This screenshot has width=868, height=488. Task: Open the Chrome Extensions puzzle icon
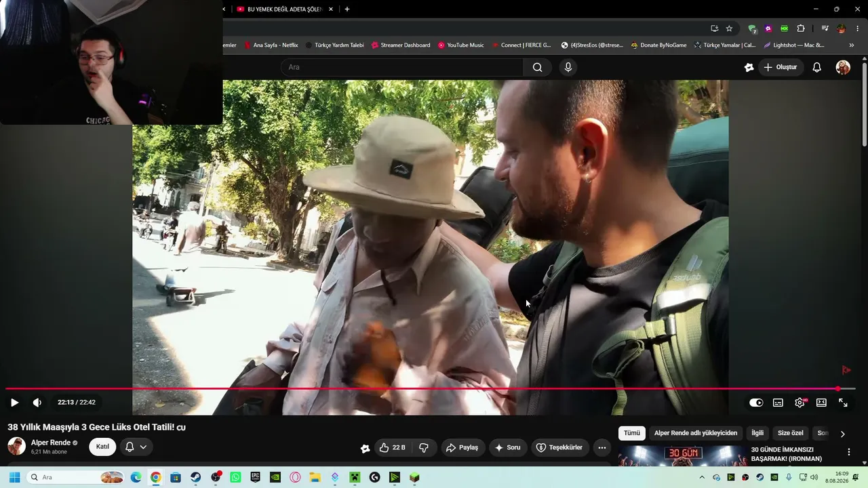801,28
